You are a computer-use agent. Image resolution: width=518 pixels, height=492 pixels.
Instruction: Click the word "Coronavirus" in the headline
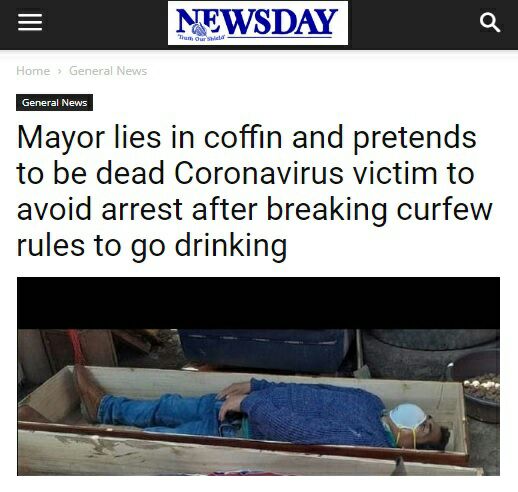(x=259, y=173)
